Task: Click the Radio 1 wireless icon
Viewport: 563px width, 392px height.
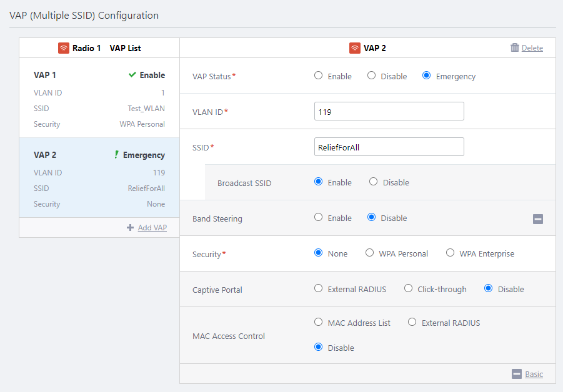Action: click(x=63, y=48)
